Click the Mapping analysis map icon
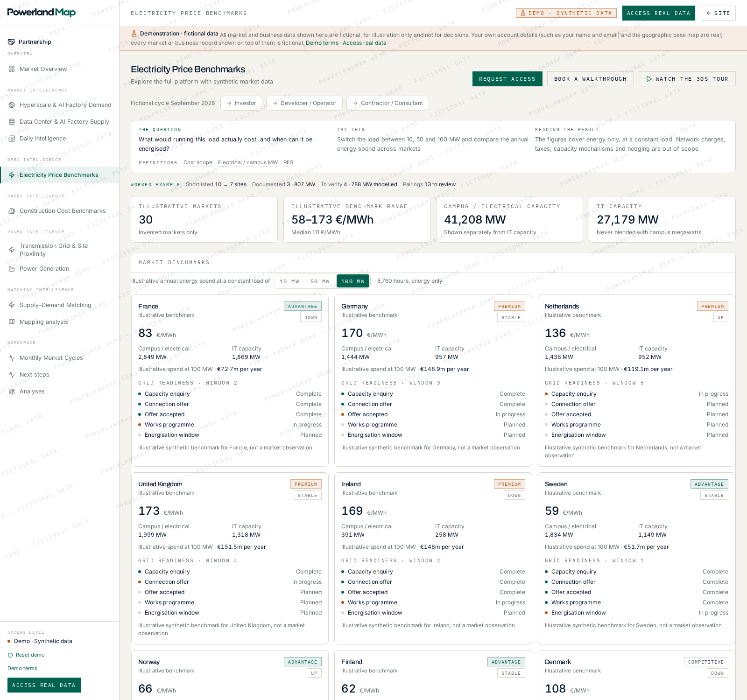Image resolution: width=747 pixels, height=700 pixels. coord(12,322)
